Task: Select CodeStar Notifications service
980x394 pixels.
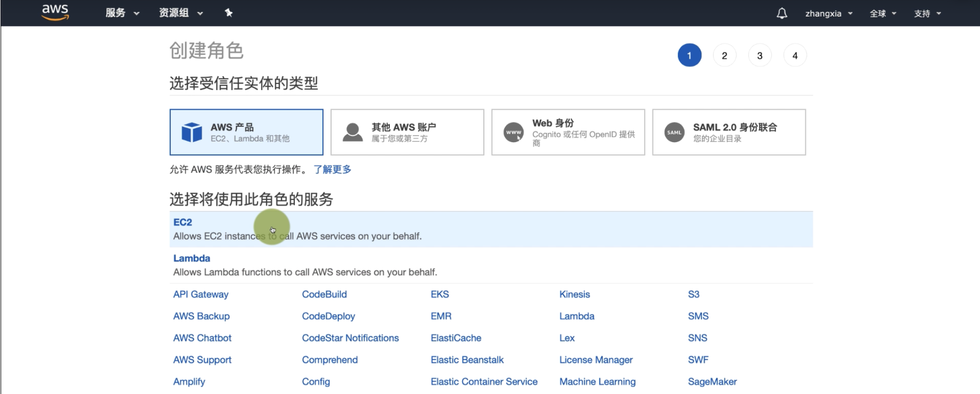Action: pos(350,338)
